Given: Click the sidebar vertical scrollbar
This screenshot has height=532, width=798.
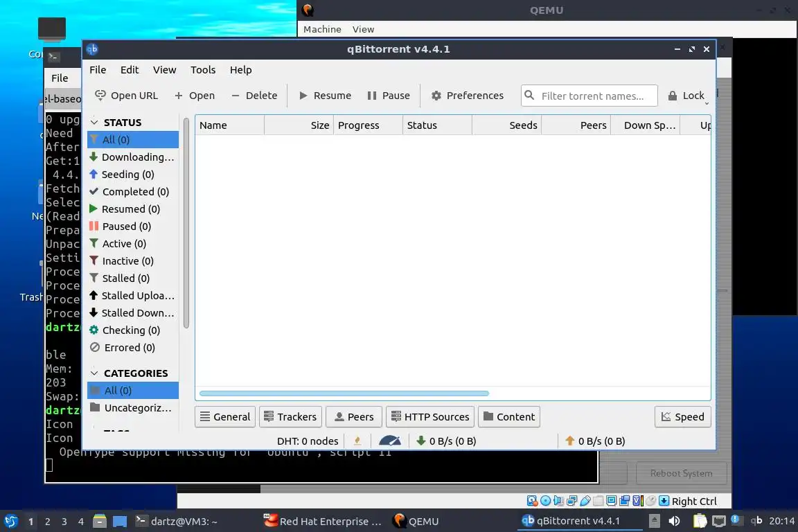Looking at the screenshot, I should click(186, 223).
